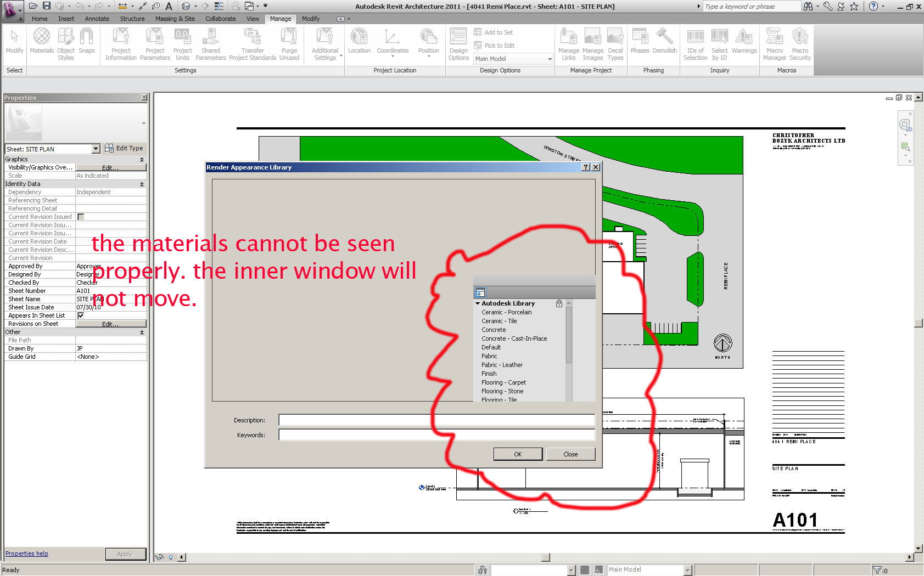Click the Apply button in Properties

click(x=125, y=554)
